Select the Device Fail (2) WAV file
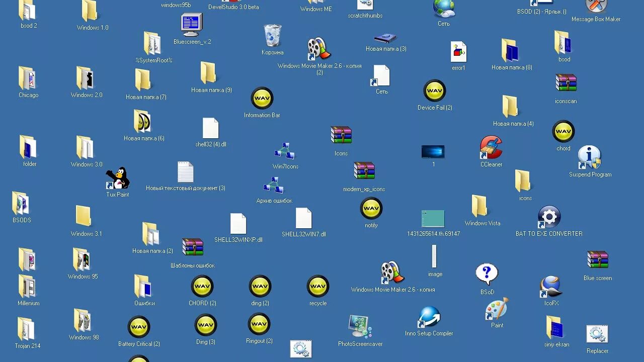The height and width of the screenshot is (362, 644). 435,91
